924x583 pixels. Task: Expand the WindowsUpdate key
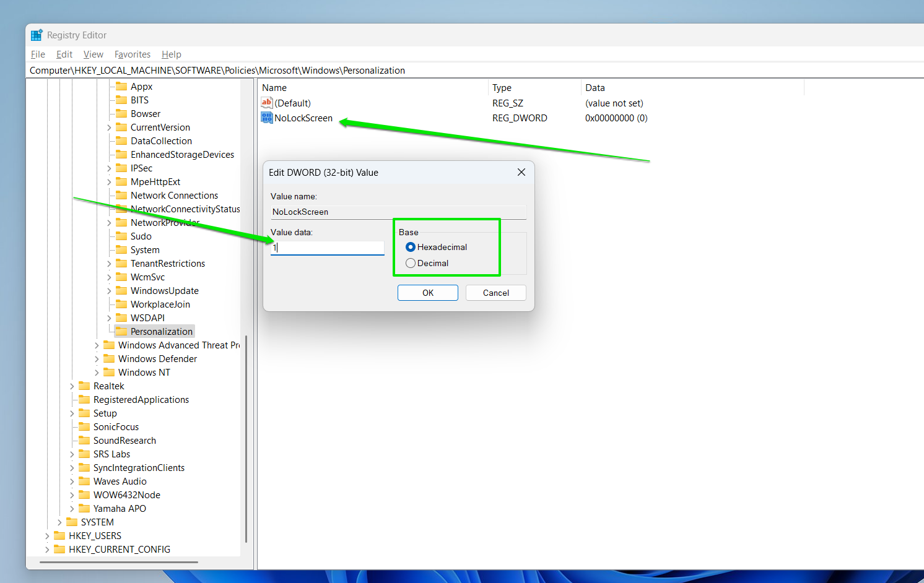[109, 291]
